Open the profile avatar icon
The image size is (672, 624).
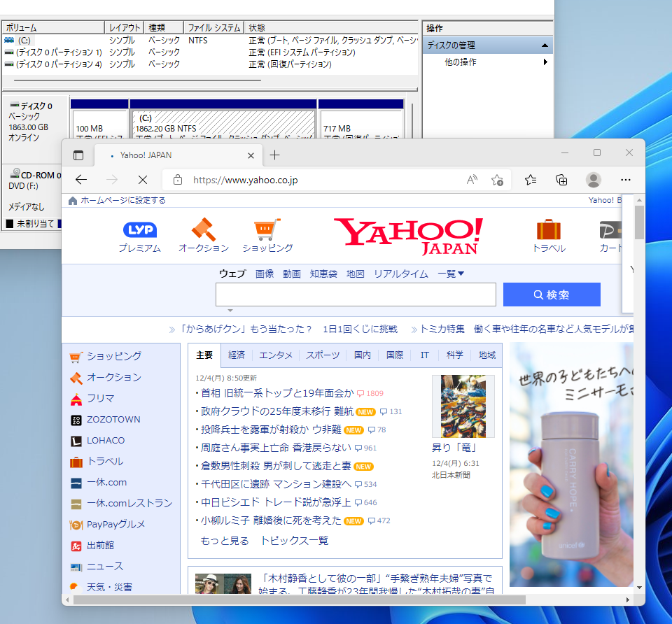point(594,180)
